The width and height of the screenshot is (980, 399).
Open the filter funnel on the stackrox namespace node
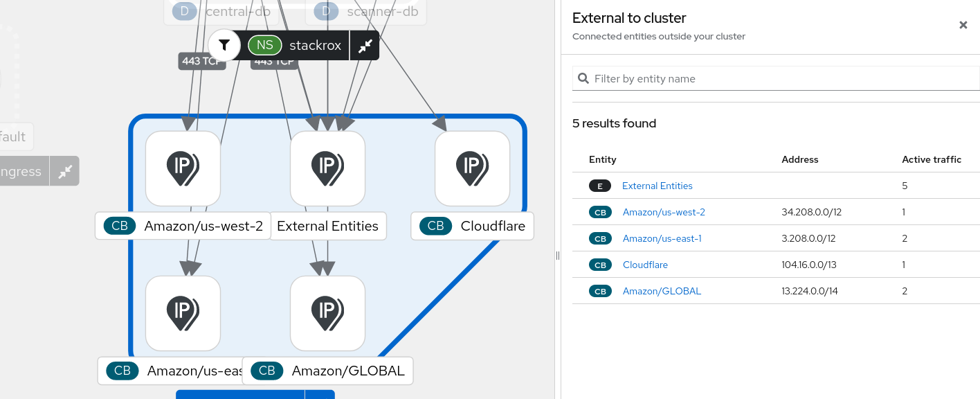pos(224,44)
